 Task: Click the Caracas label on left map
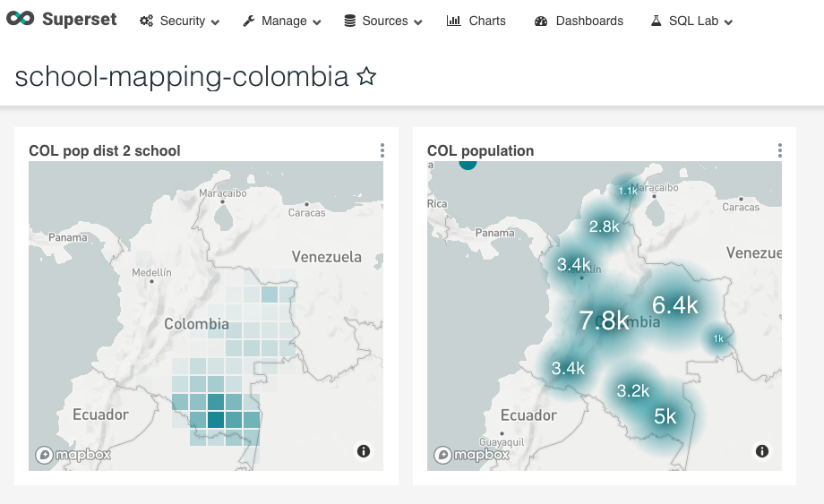(x=306, y=213)
